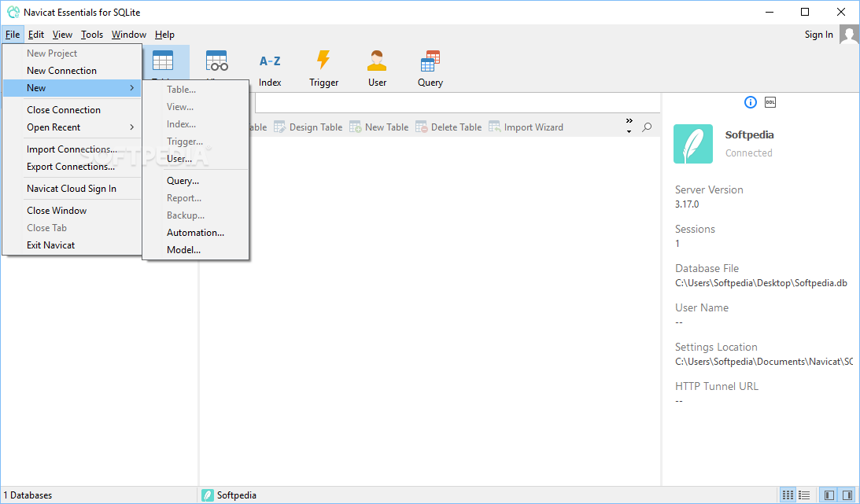The width and height of the screenshot is (860, 504).
Task: Select Trigger... in the New submenu
Action: pos(196,142)
